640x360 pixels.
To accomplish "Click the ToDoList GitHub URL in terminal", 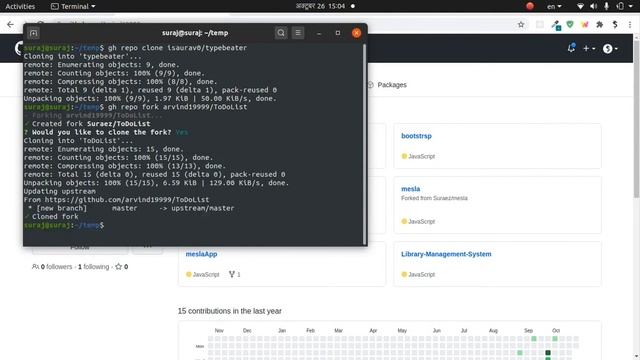I will tap(127, 200).
